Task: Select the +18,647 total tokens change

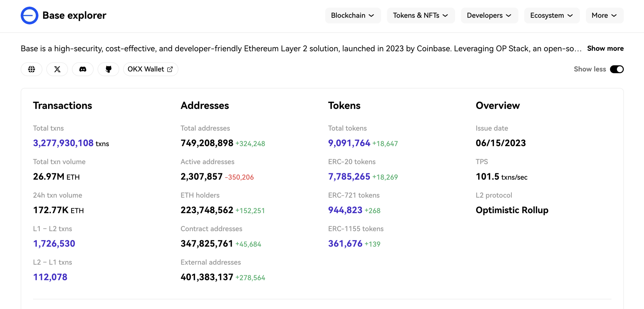Action: pyautogui.click(x=385, y=144)
